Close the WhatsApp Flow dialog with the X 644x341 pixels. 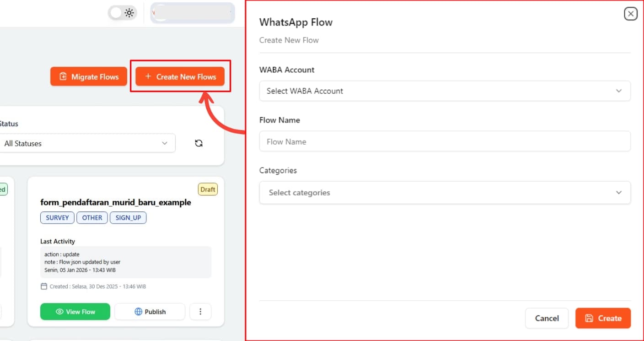pyautogui.click(x=631, y=13)
